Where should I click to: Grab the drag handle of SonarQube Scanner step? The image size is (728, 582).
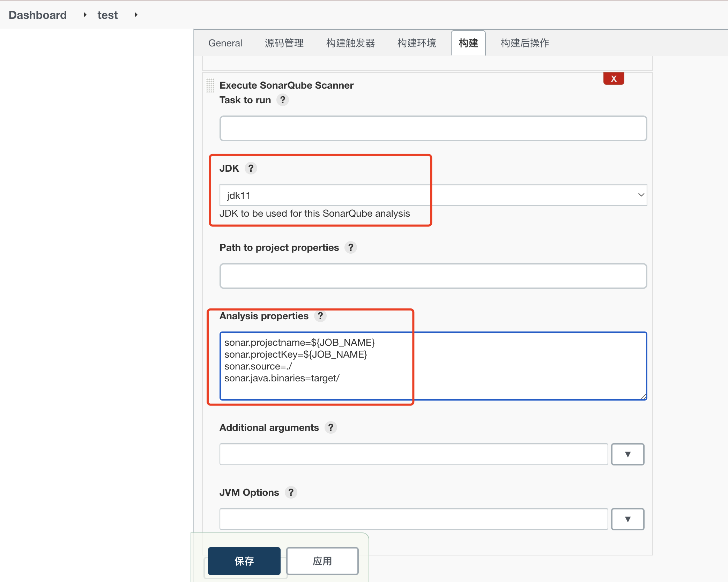point(210,85)
